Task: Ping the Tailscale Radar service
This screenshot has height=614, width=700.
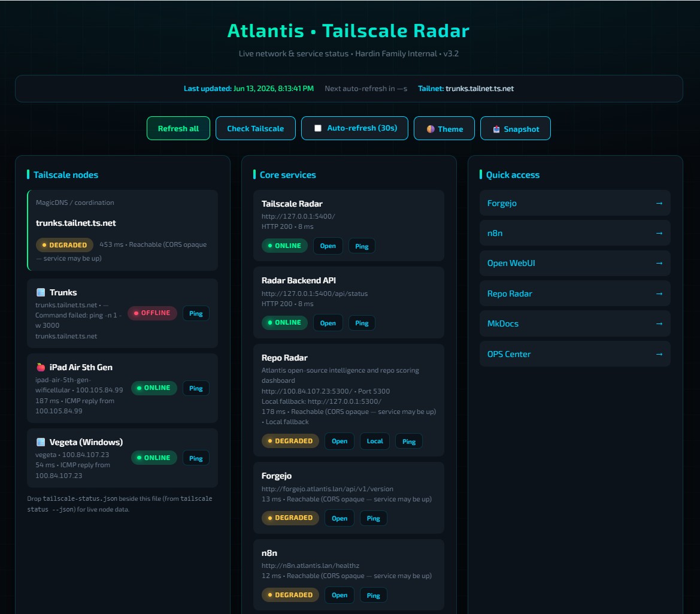Action: click(x=362, y=246)
